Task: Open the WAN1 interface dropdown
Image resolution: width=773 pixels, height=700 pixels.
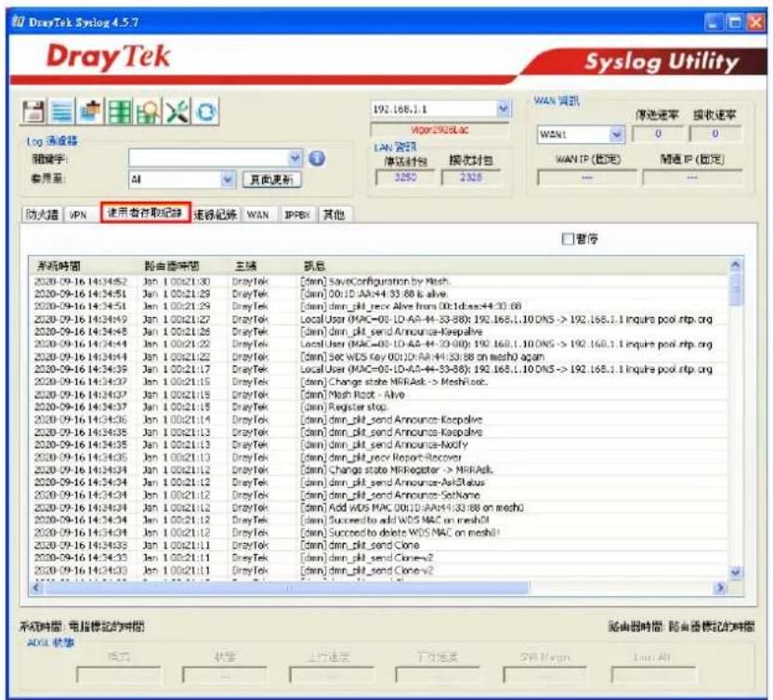Action: pyautogui.click(x=617, y=134)
